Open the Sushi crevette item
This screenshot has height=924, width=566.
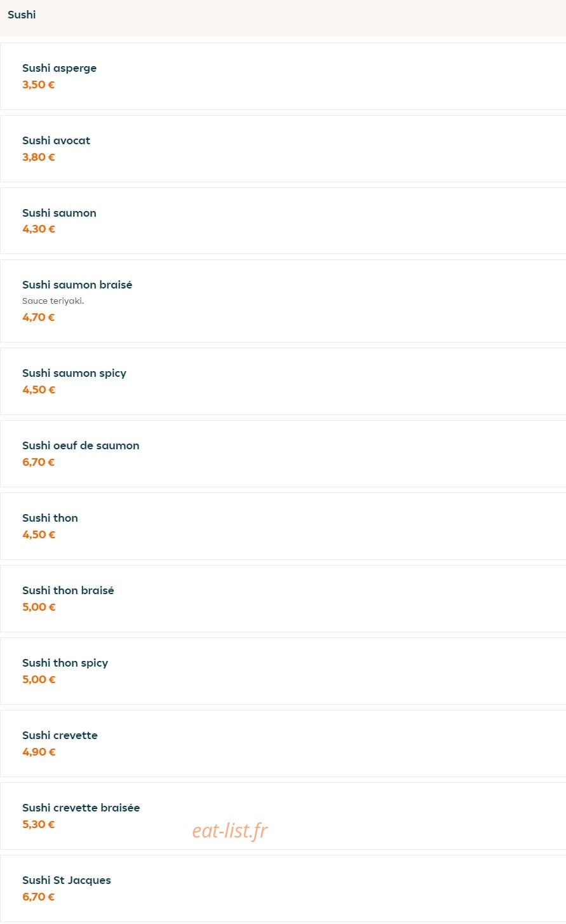click(x=283, y=744)
